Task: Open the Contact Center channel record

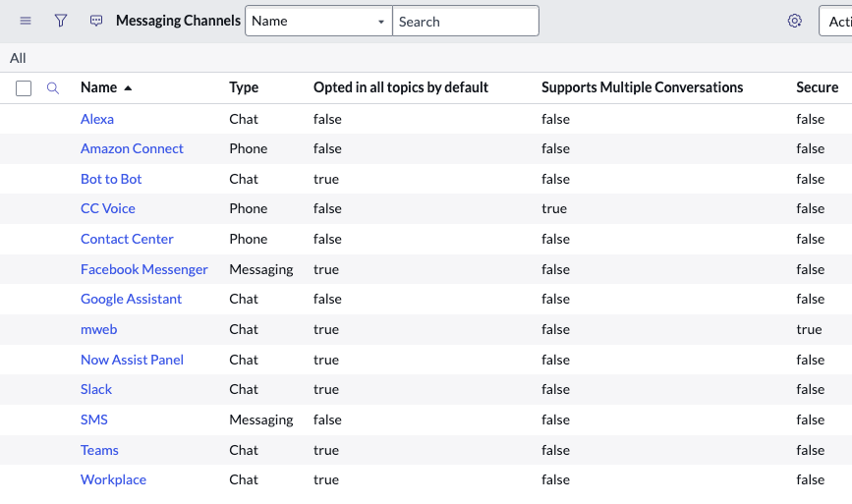Action: [127, 239]
